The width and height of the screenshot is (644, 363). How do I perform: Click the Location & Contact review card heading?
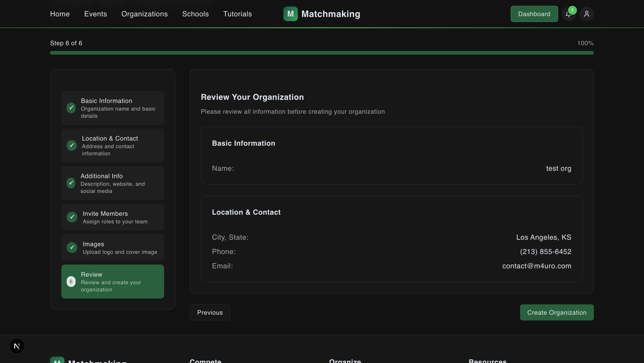(246, 212)
